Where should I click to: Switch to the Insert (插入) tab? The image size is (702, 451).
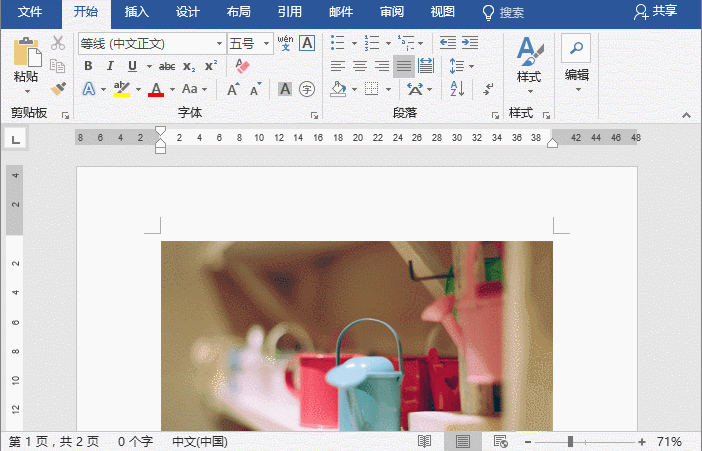point(137,13)
